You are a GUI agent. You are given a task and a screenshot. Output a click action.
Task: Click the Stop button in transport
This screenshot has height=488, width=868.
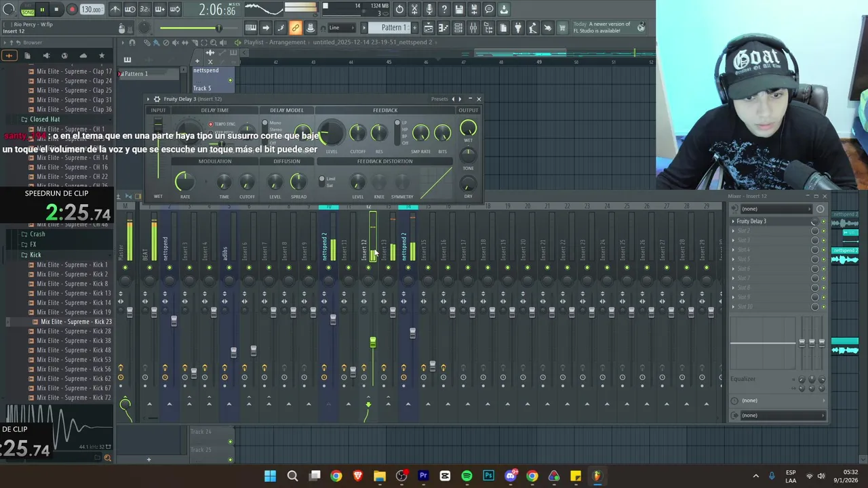click(x=56, y=9)
